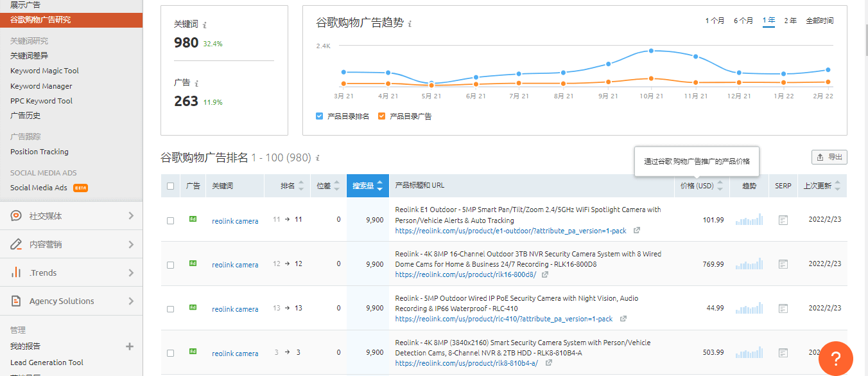The height and width of the screenshot is (376, 868).
Task: Open Keyword Manager in sidebar
Action: pos(41,86)
